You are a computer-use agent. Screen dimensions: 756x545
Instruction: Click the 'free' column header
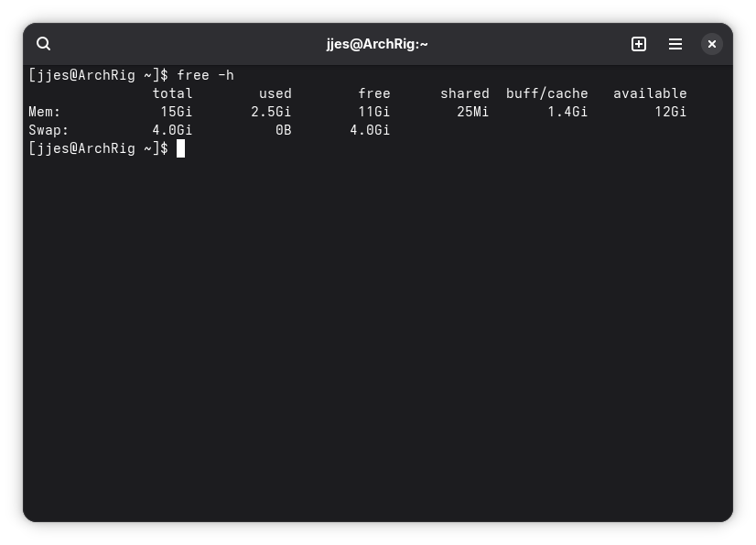374,93
